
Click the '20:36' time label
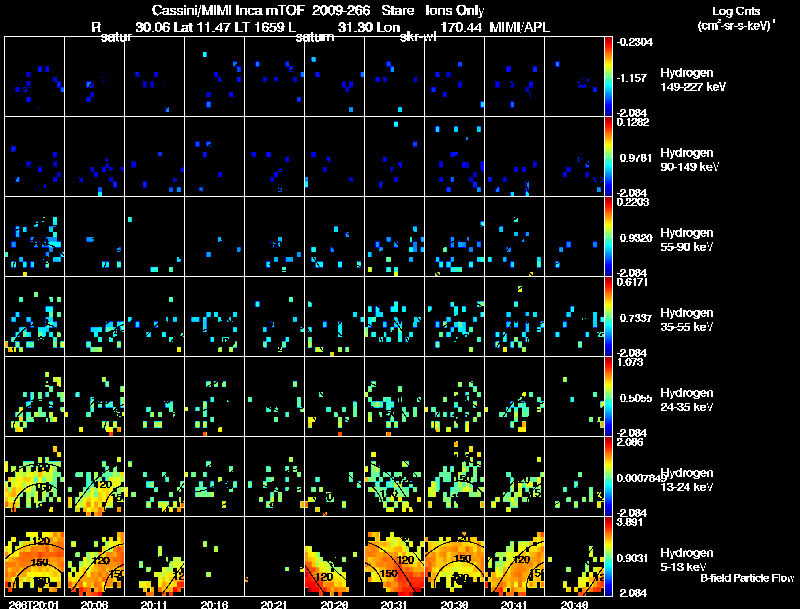tap(454, 604)
